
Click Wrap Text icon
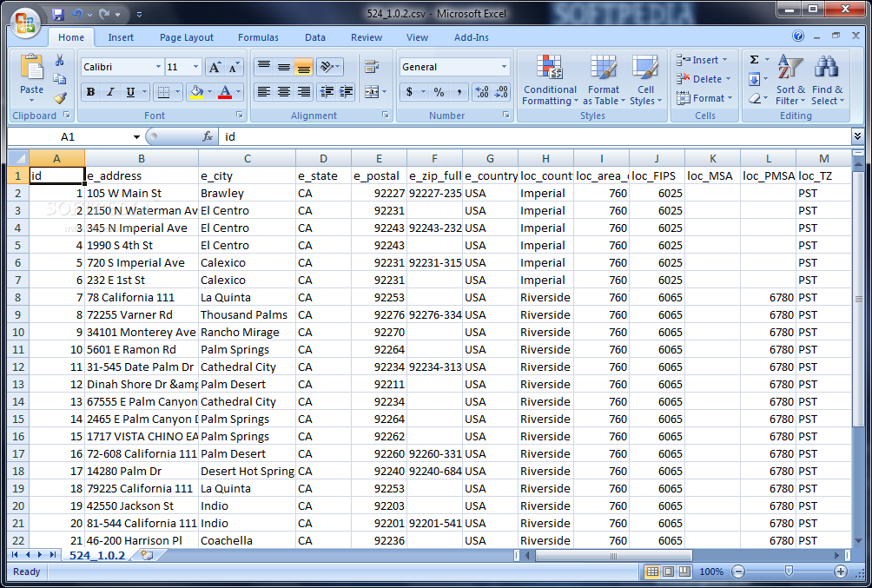372,67
